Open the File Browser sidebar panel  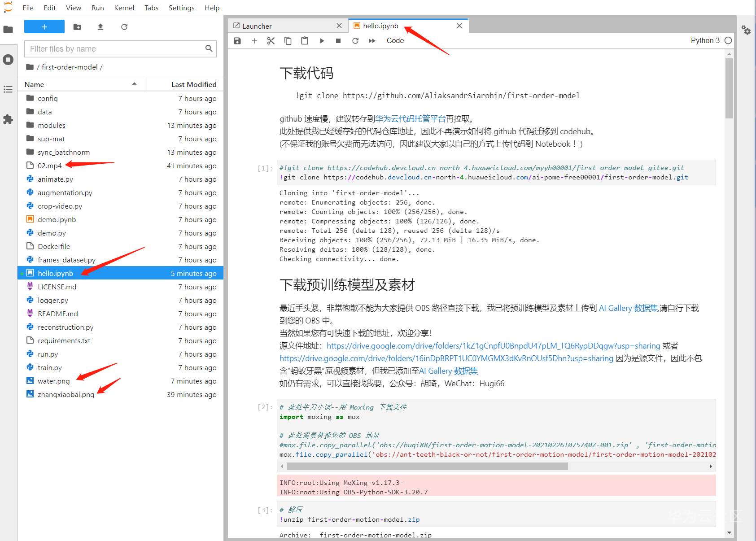click(x=8, y=30)
